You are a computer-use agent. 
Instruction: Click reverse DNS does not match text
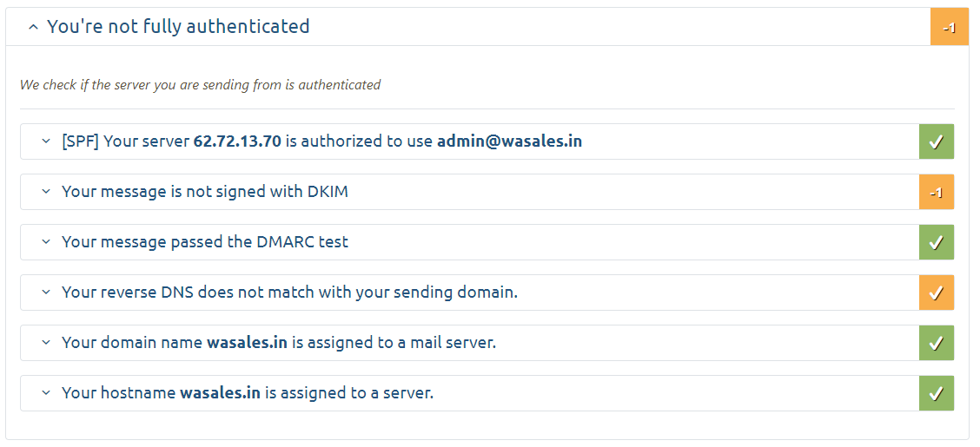[x=289, y=293]
